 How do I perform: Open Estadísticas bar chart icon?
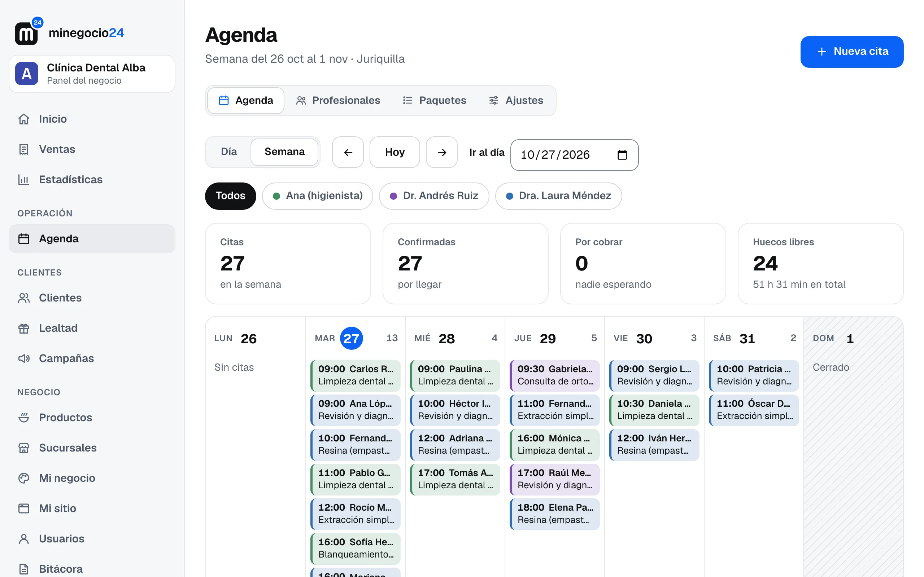(x=24, y=179)
